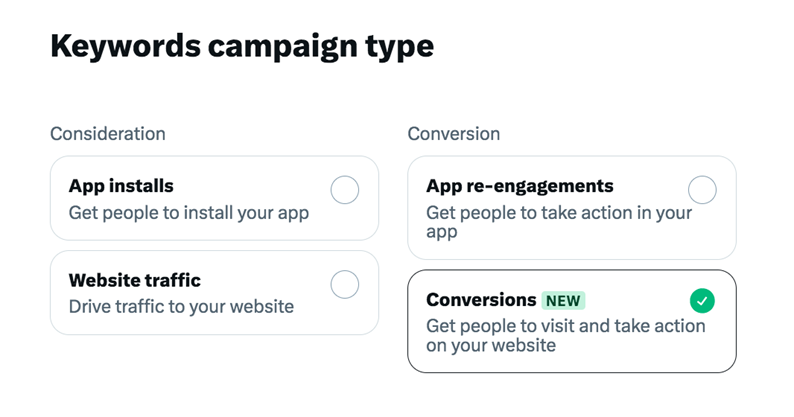
Task: Click the green checkmark on Conversions
Action: (x=702, y=300)
